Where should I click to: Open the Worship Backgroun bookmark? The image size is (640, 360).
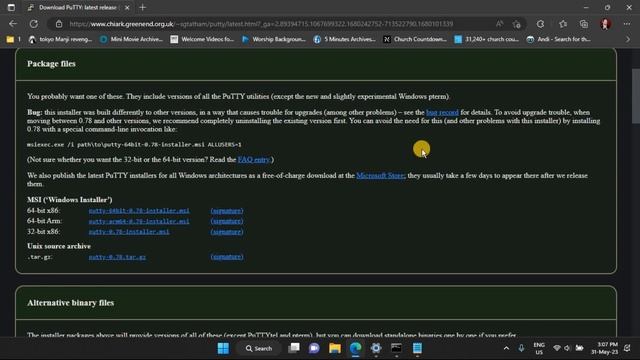pyautogui.click(x=273, y=39)
